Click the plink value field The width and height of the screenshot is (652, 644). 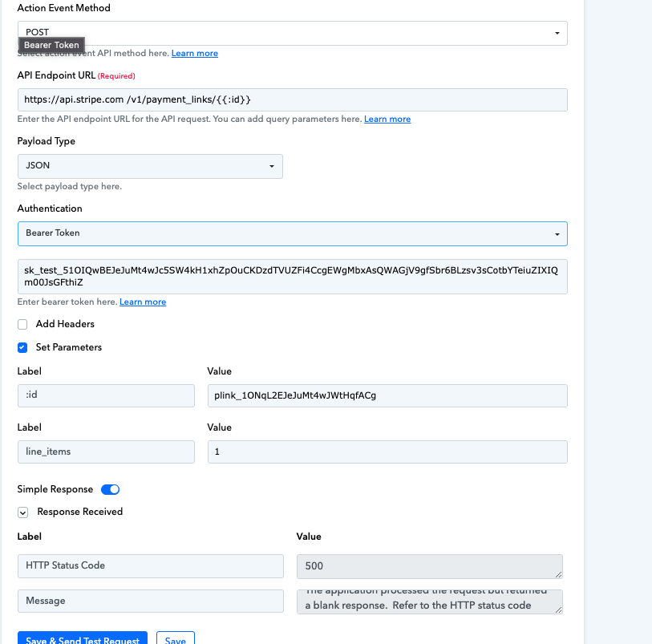pyautogui.click(x=387, y=396)
